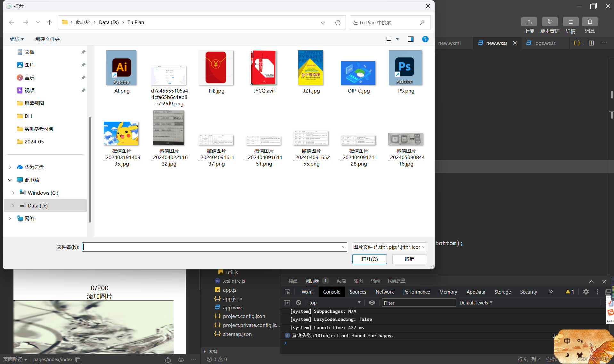Select OIP-C.jpg thumbnail
Screen dimensions: 614x364
click(358, 73)
